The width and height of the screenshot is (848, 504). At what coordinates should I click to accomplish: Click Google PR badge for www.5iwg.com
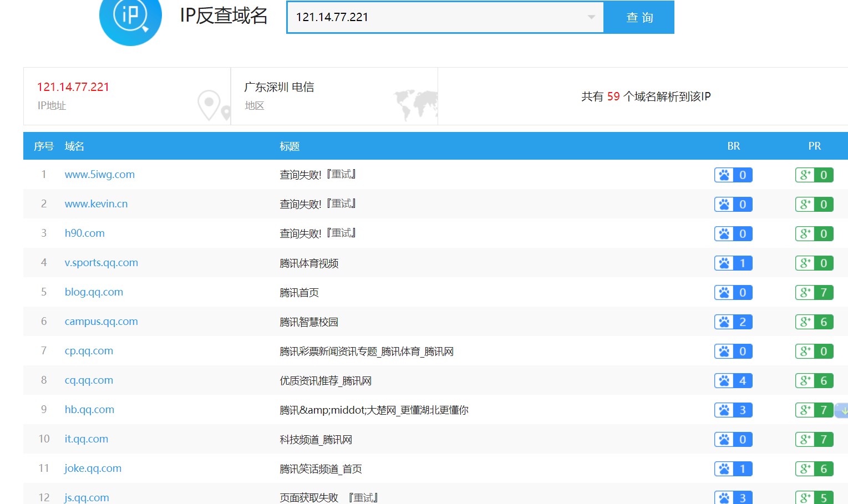click(814, 175)
